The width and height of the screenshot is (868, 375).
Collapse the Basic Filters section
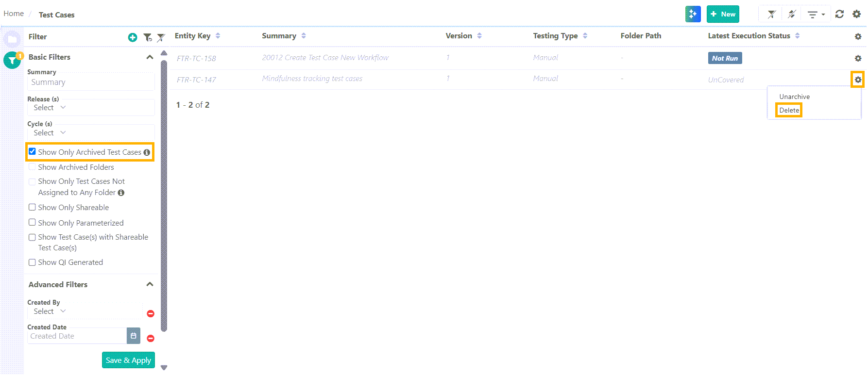coord(150,57)
